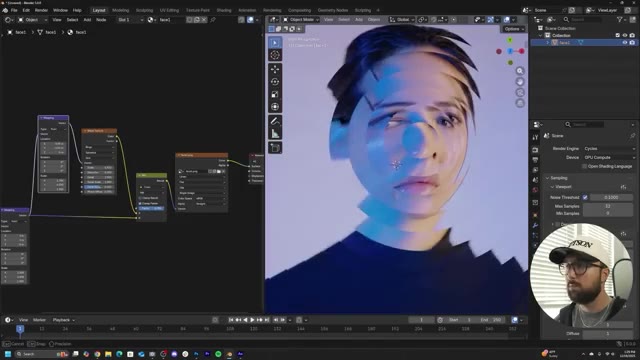This screenshot has width=640, height=360.
Task: Open the Slot 1 material slot dropdown
Action: (130, 20)
